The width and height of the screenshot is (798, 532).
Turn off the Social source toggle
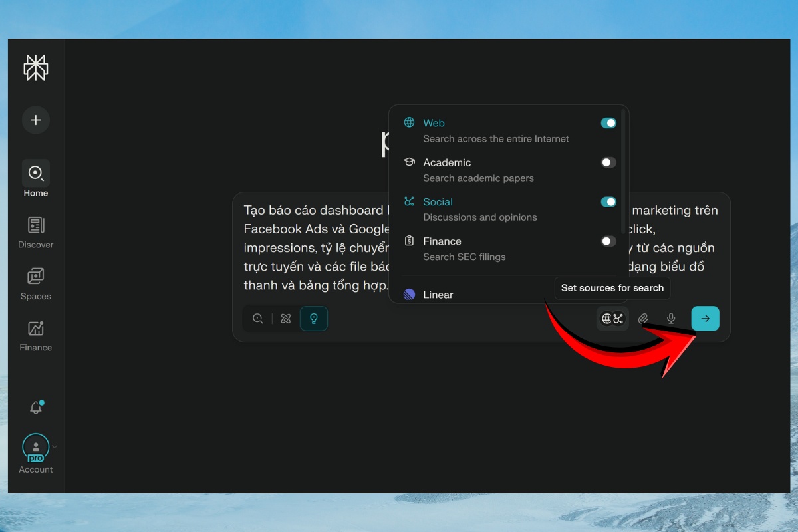(x=608, y=202)
